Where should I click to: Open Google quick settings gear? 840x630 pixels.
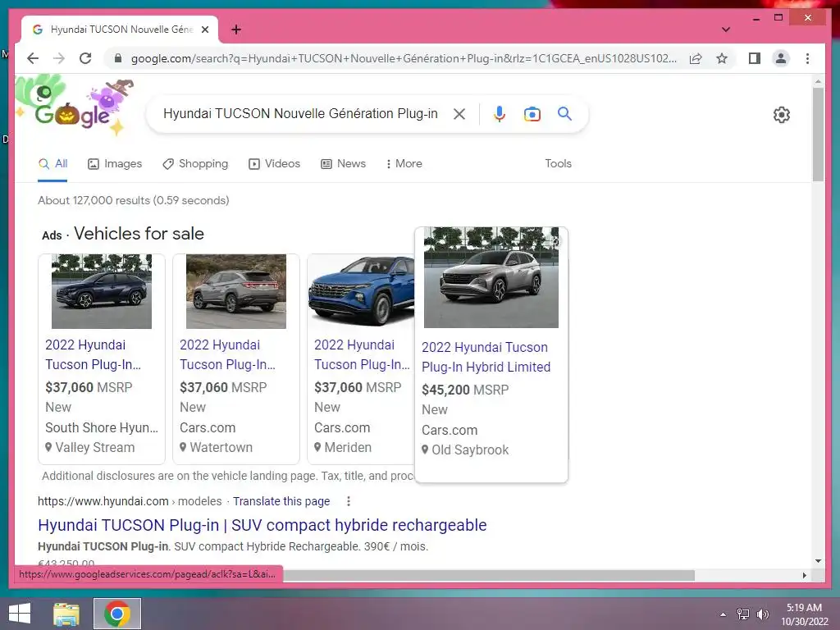pyautogui.click(x=782, y=115)
